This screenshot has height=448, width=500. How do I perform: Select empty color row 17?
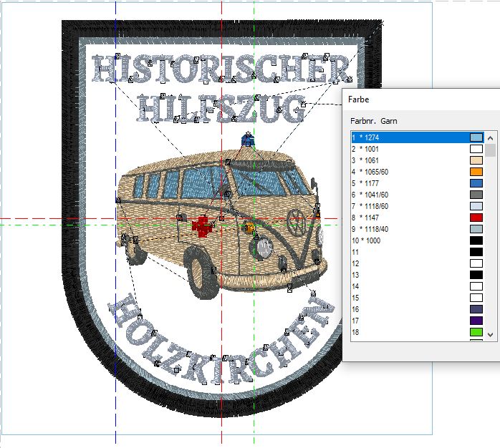418,321
